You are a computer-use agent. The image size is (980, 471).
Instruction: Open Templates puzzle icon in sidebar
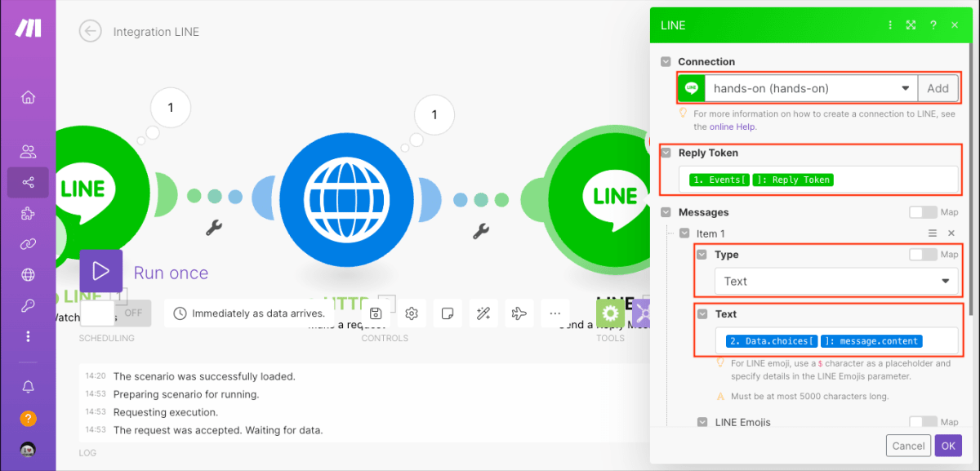[28, 213]
